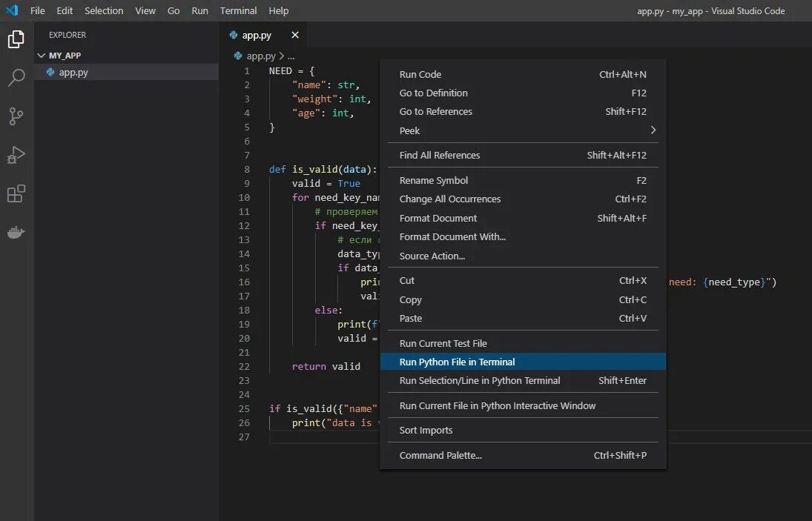Open the Extensions view icon
The width and height of the screenshot is (812, 521).
coord(16,193)
